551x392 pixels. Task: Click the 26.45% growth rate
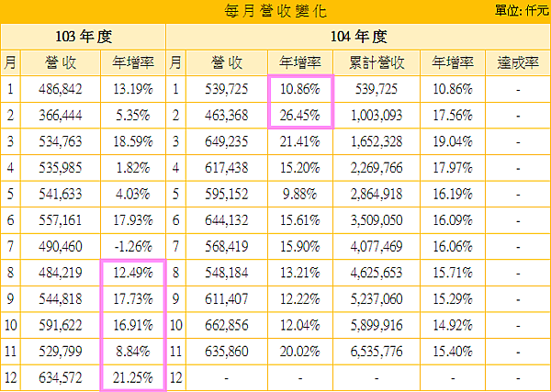tap(299, 115)
